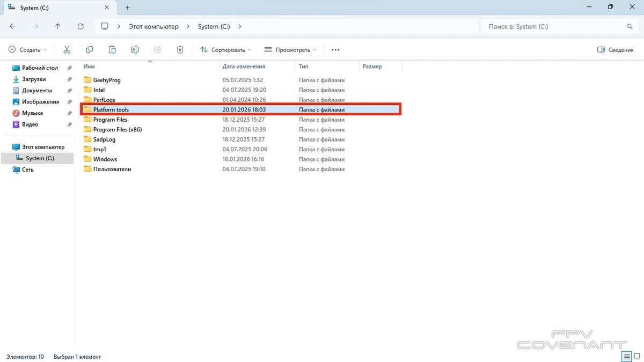Expand chevron after Этот компьютер in address bar

[x=189, y=26]
